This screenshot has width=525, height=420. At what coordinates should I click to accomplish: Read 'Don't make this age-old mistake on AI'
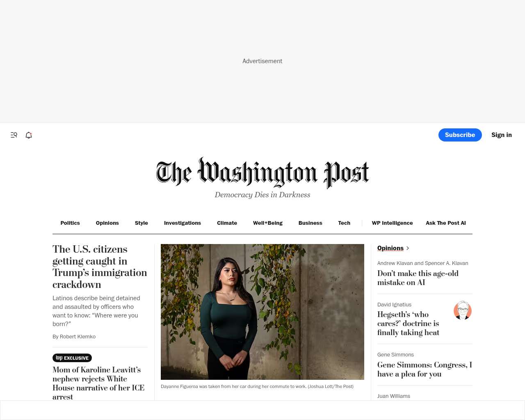[418, 278]
